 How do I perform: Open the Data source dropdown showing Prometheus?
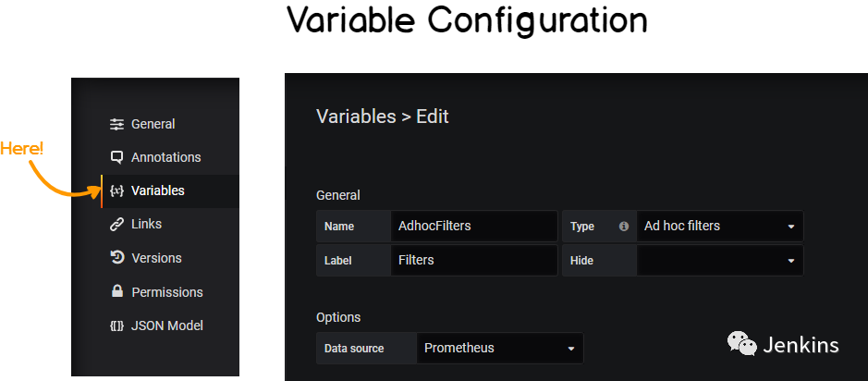[500, 349]
